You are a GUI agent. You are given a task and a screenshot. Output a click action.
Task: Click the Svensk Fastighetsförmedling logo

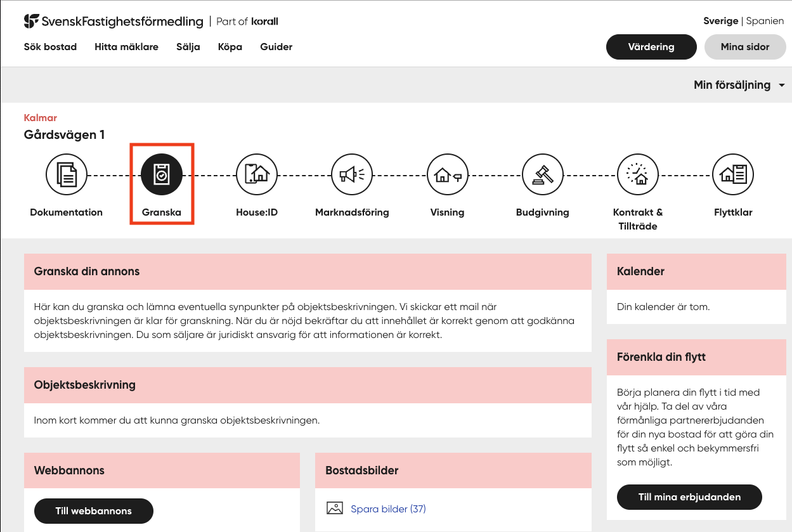[114, 22]
